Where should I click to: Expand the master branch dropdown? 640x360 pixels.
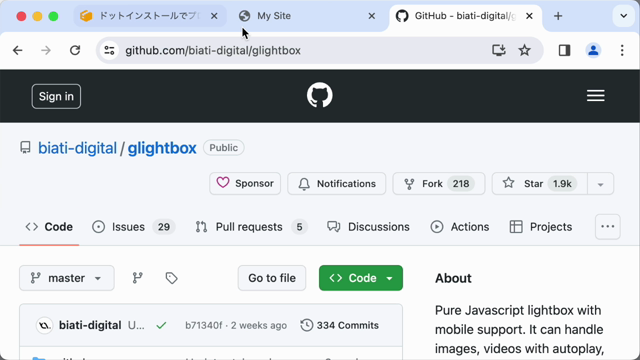coord(67,278)
